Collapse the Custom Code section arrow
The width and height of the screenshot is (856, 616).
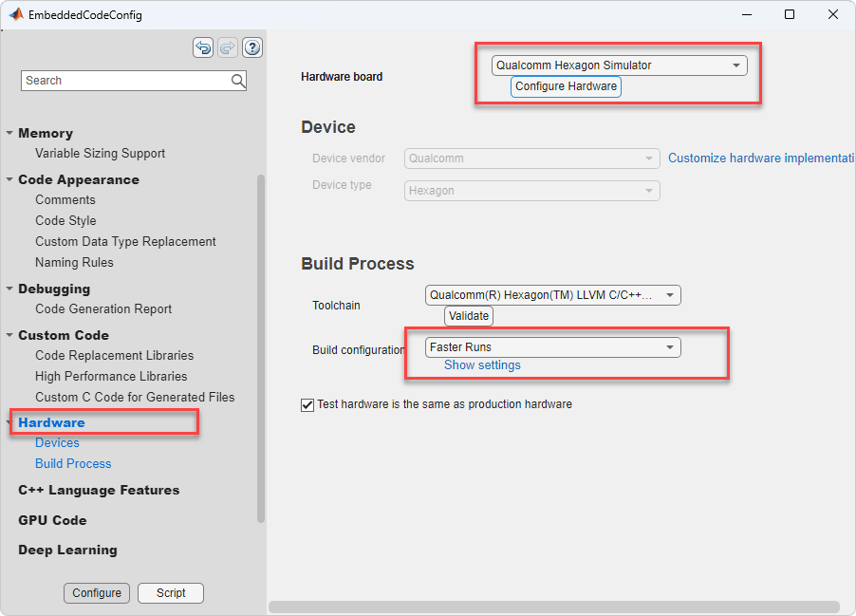(x=9, y=336)
